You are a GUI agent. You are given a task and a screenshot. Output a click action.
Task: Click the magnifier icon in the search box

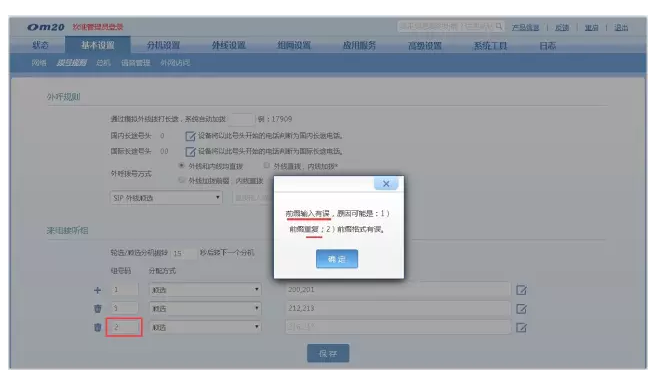(x=499, y=27)
